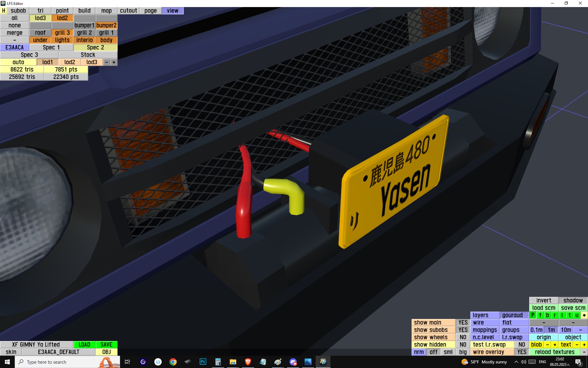The height and width of the screenshot is (368, 588).
Task: Click the H button in top-left corner
Action: pyautogui.click(x=4, y=10)
